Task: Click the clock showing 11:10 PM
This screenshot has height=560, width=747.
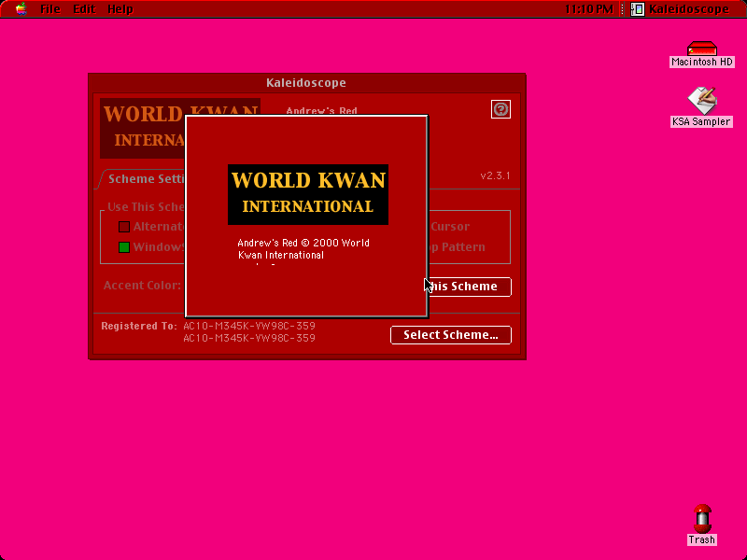Action: click(589, 9)
